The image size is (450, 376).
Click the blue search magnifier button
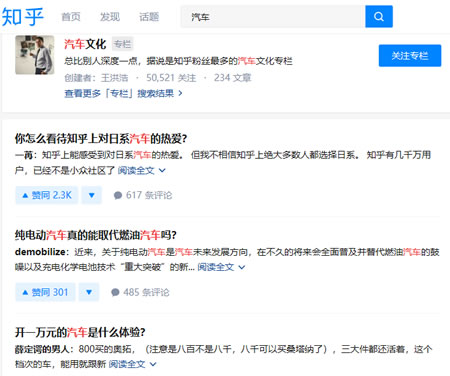(x=379, y=16)
